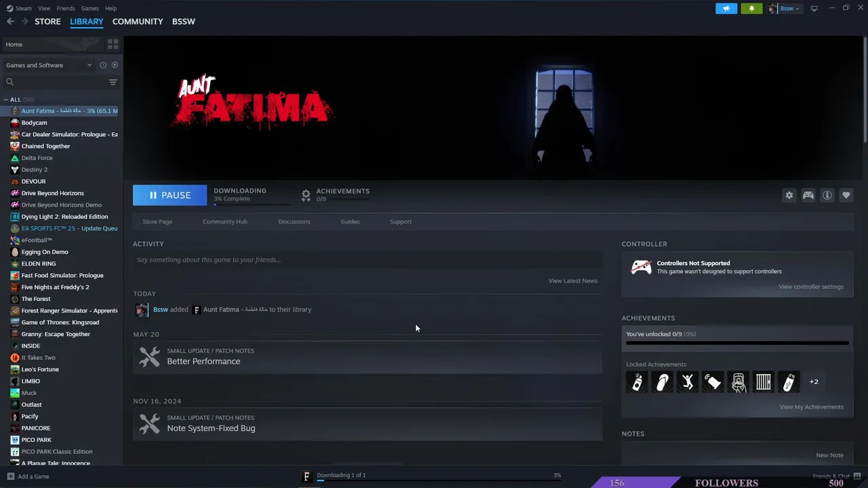868x488 pixels.
Task: Open the Community Hub tab
Action: point(225,222)
